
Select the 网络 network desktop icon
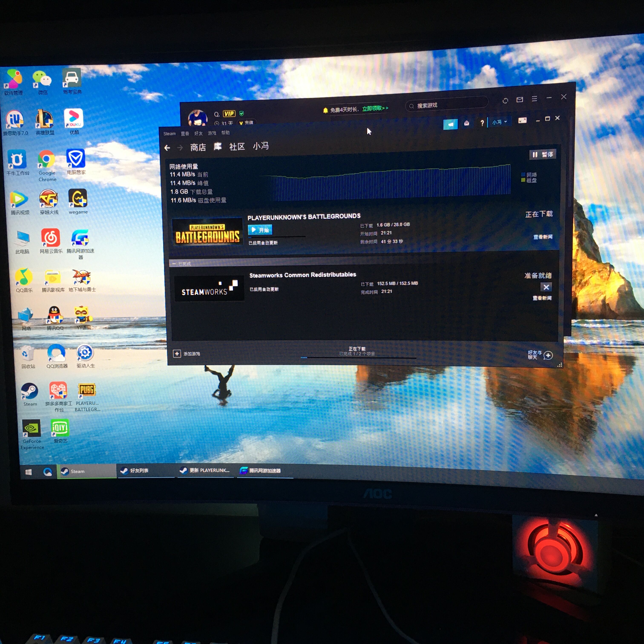click(x=26, y=315)
